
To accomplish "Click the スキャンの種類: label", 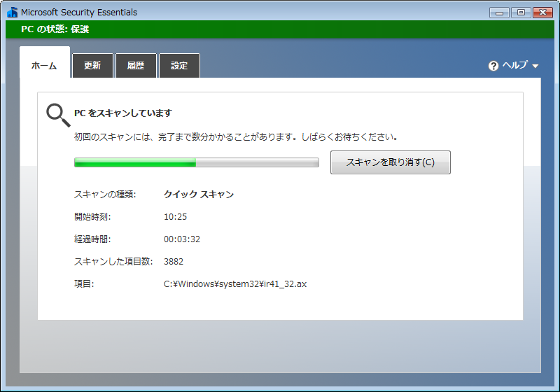I will 105,194.
